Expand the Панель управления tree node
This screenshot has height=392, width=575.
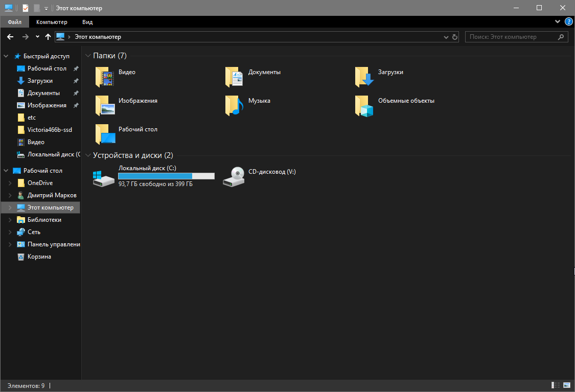[x=10, y=244]
